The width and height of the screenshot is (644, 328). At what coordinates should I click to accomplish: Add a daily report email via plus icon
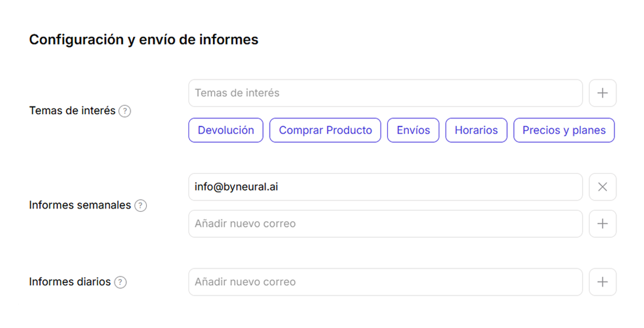click(x=602, y=282)
